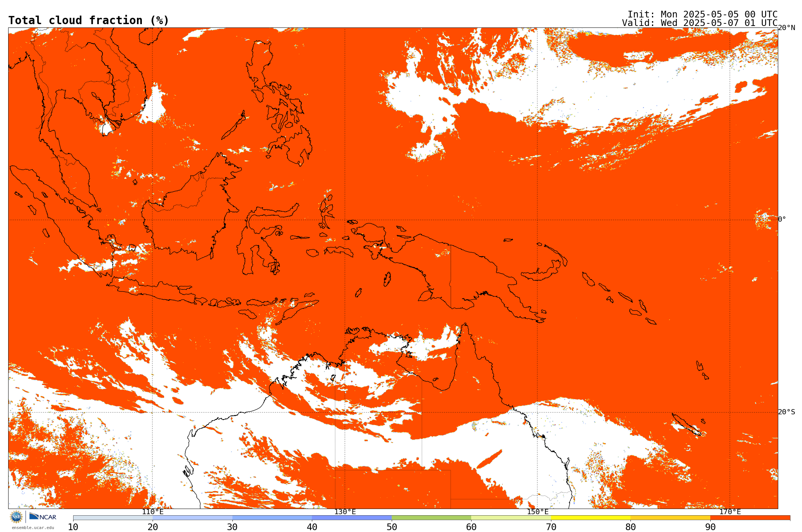
Task: Click the colorbar tick label 60
Action: [471, 527]
